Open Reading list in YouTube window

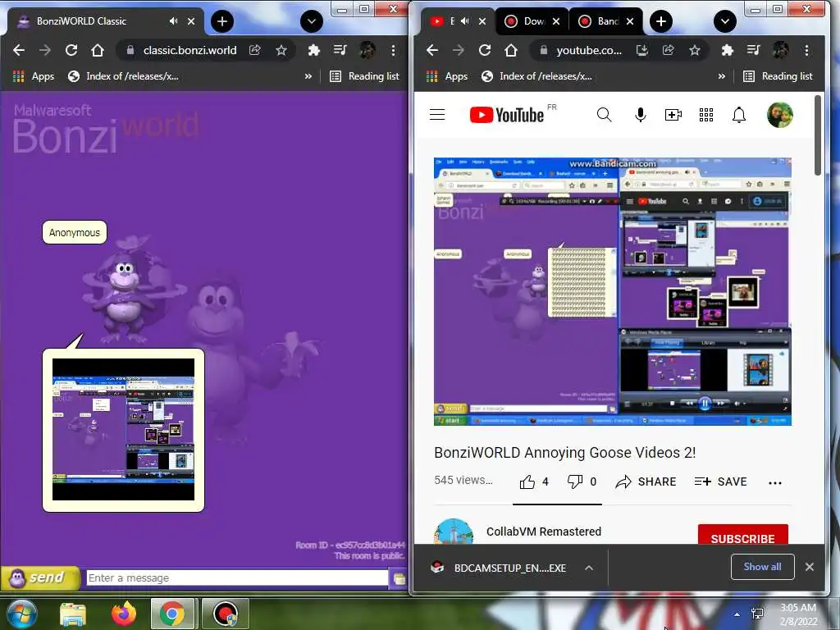(778, 76)
